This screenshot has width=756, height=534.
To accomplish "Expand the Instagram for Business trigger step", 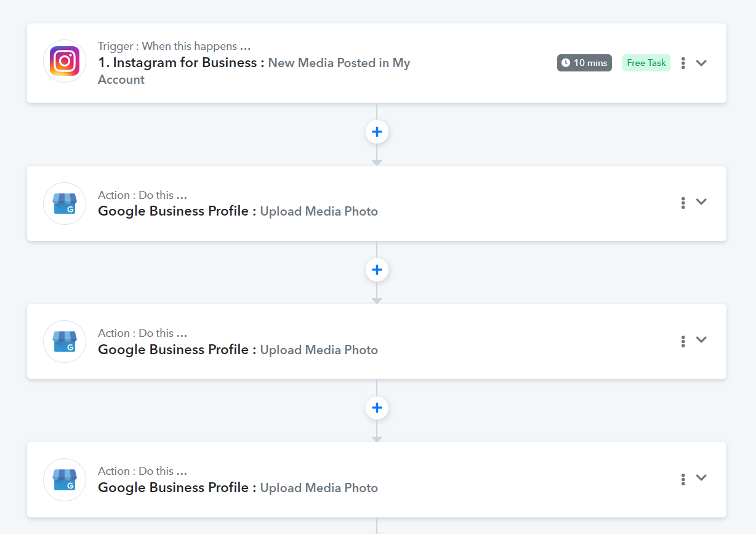I will point(701,63).
